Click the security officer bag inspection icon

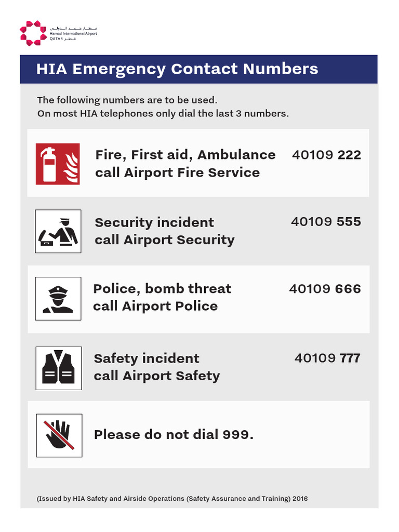tap(58, 231)
